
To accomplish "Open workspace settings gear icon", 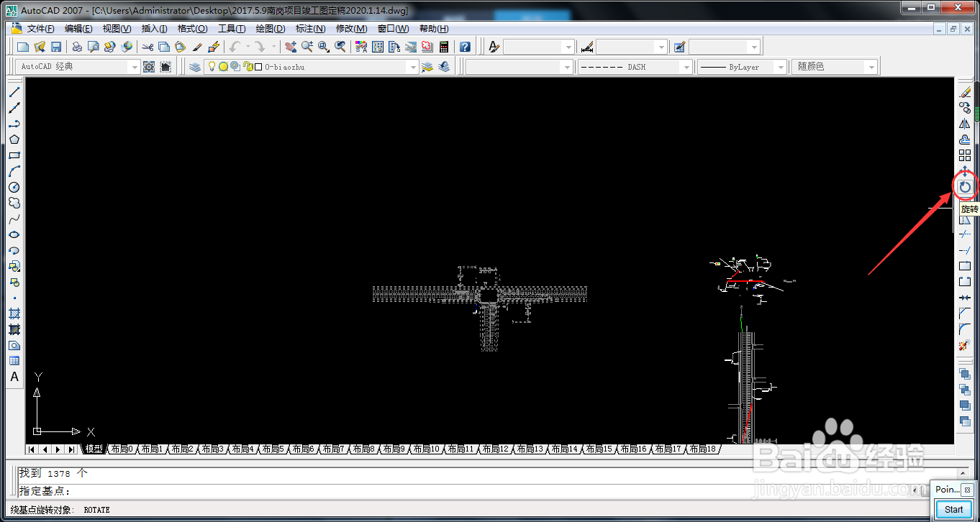I will [x=149, y=67].
